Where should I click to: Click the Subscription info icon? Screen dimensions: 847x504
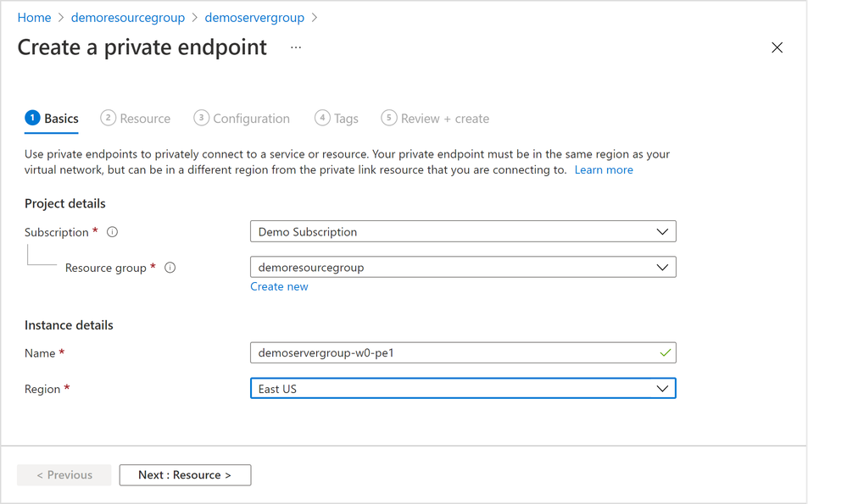(113, 232)
